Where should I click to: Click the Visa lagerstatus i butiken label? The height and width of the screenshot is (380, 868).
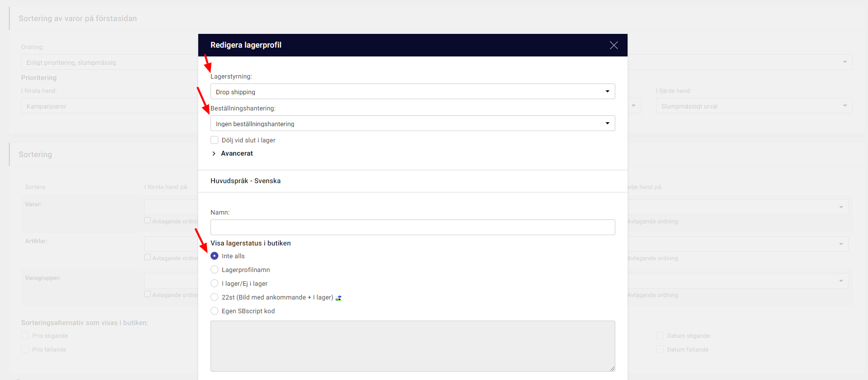click(x=250, y=243)
